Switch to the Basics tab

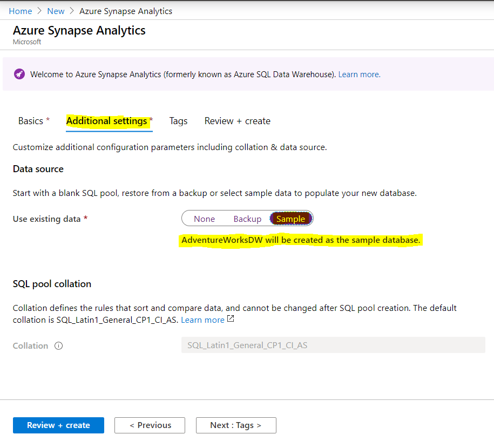[x=31, y=121]
